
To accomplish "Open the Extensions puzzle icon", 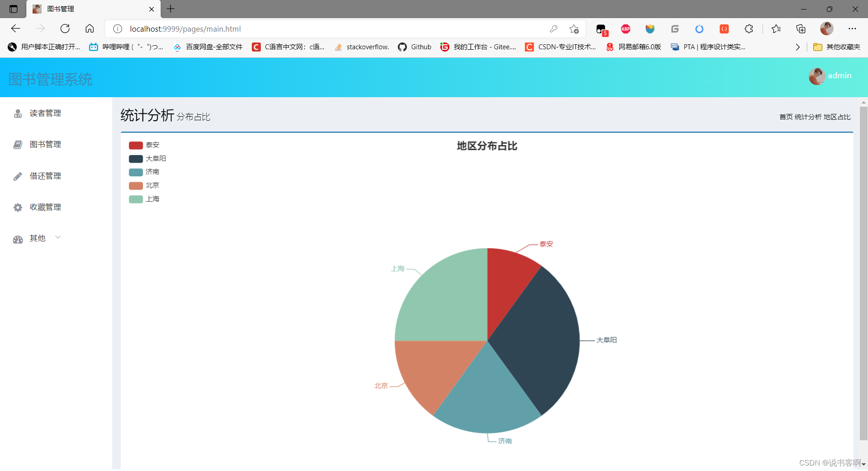I will pyautogui.click(x=749, y=29).
